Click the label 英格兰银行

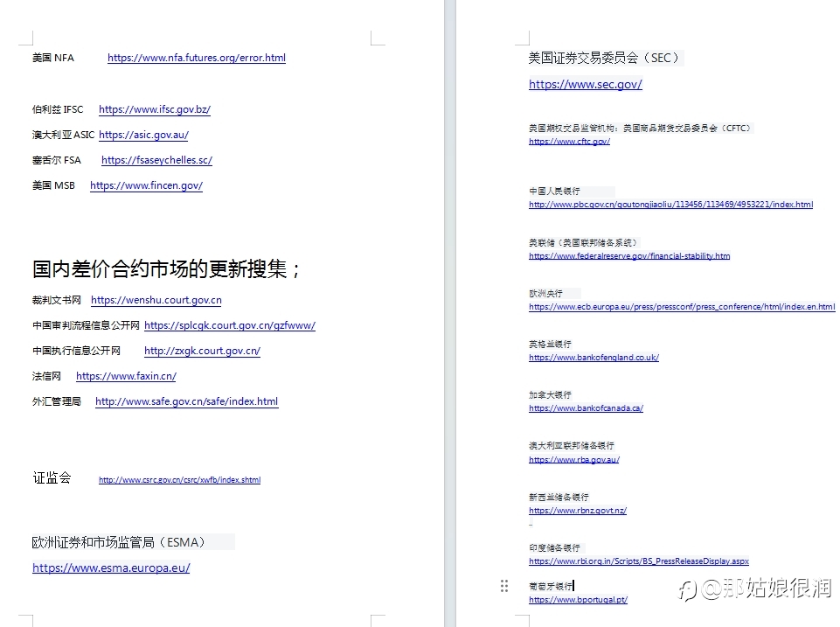[x=550, y=344]
